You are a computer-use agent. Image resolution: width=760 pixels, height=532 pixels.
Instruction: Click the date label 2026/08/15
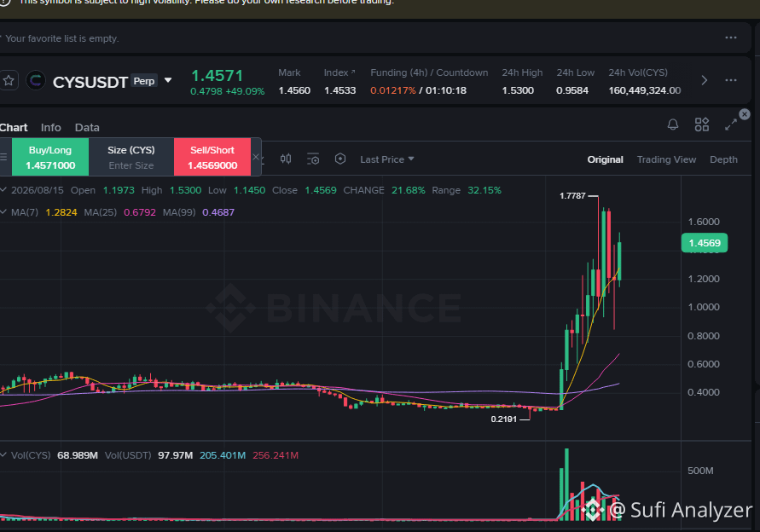click(x=38, y=190)
